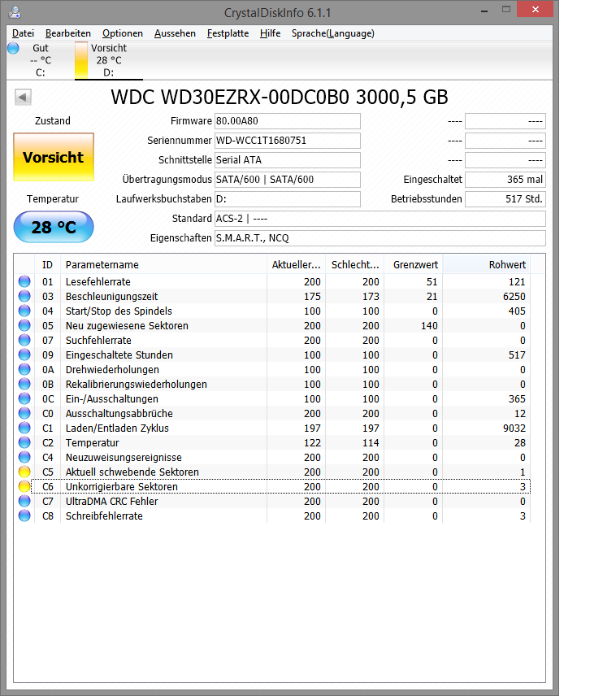Screen dimensions: 616x696
Task: Click status orb for Ein-/Ausschaltungen row
Action: point(24,398)
